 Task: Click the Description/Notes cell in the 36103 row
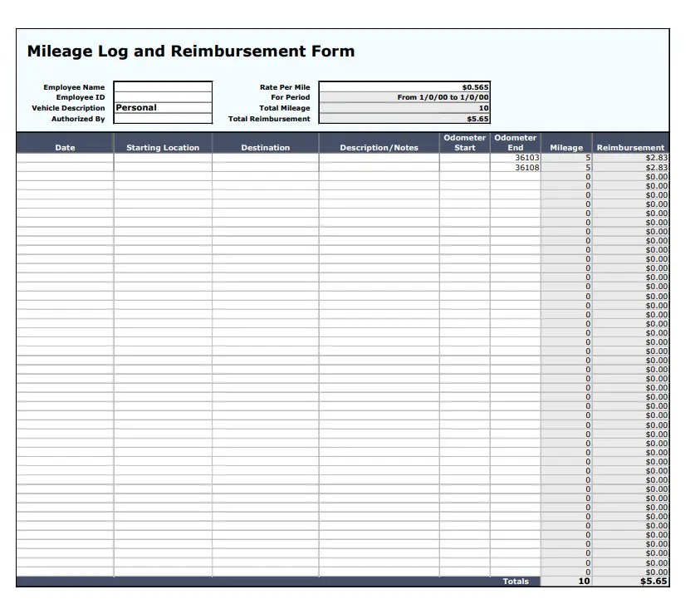379,158
